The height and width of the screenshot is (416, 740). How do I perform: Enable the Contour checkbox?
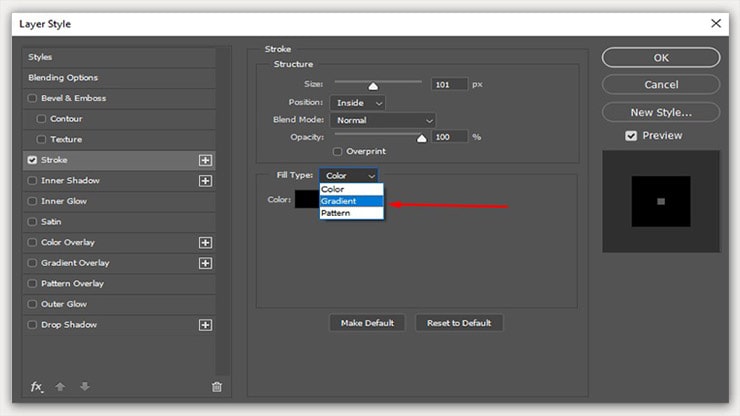(42, 119)
